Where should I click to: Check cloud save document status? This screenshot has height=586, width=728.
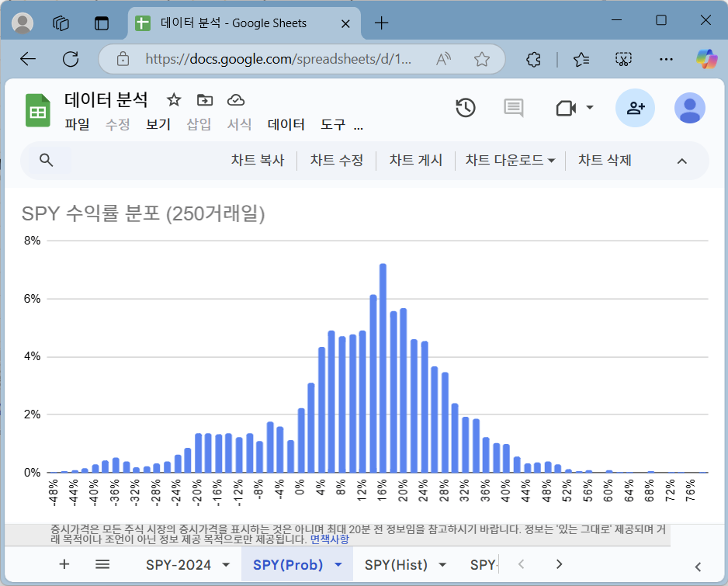click(x=236, y=100)
